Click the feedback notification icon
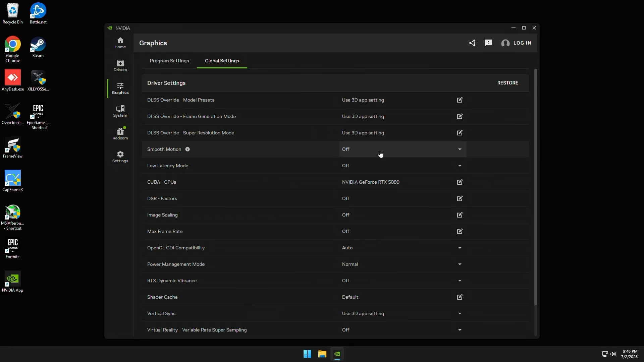644x362 pixels. 488,43
